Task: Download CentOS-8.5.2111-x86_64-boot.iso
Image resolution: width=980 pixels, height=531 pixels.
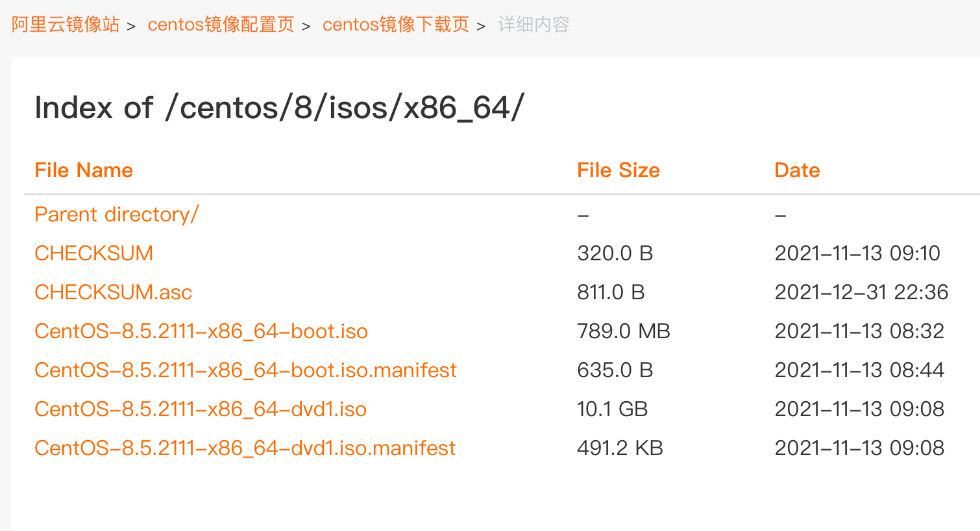Action: 201,331
